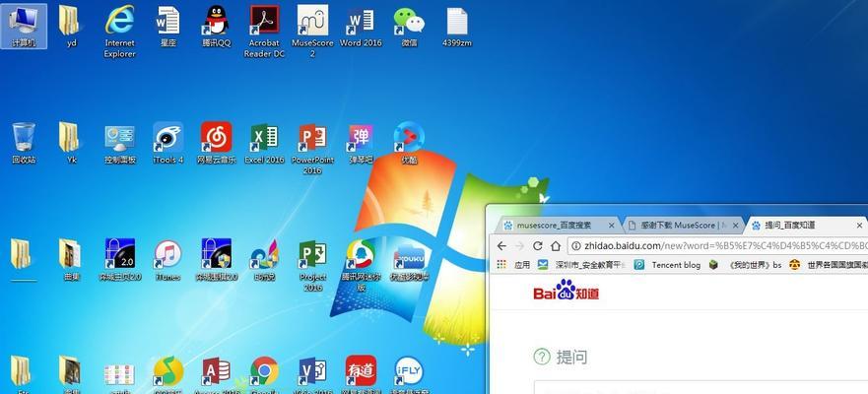The image size is (868, 394).
Task: Launch the first lock icon labeled 2.0
Action: click(x=120, y=259)
